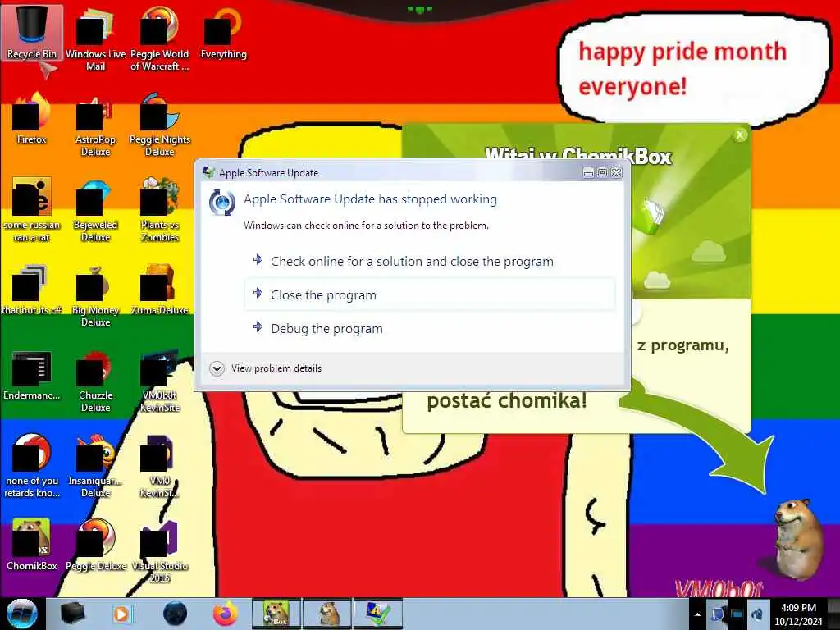The width and height of the screenshot is (840, 630).
Task: Open AstroPop Deluxe desktop shortcut
Action: 95,125
